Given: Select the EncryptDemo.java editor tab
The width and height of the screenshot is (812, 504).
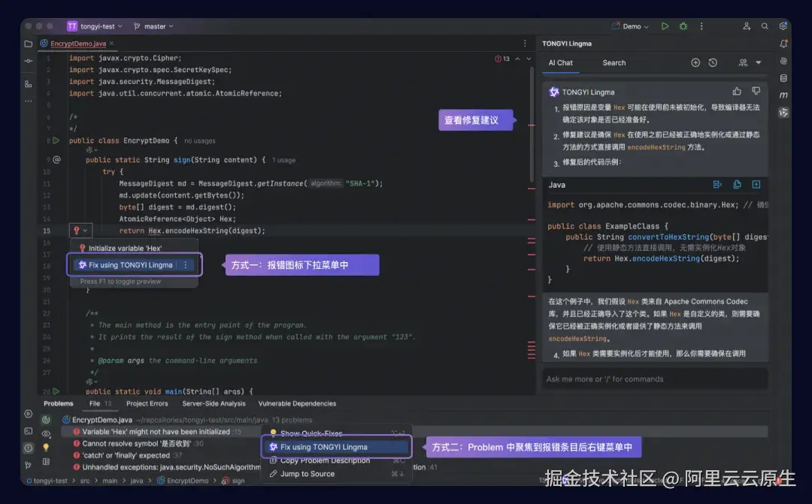Looking at the screenshot, I should pos(77,44).
